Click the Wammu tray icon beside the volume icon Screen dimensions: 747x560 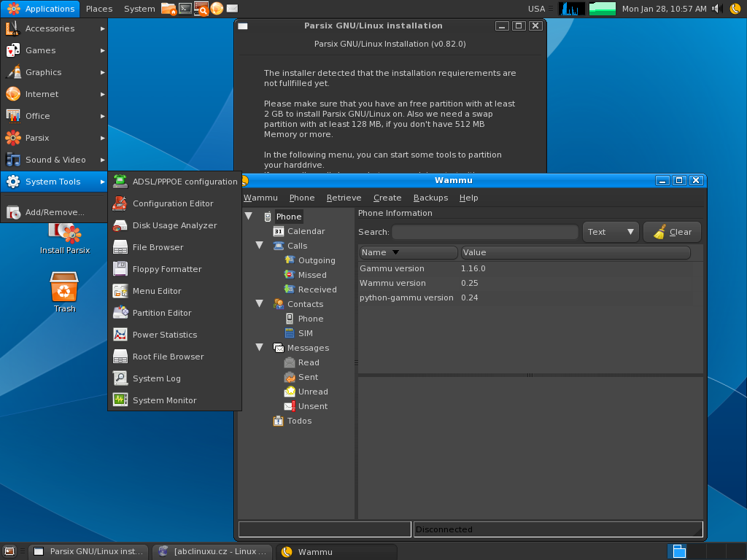coord(735,9)
